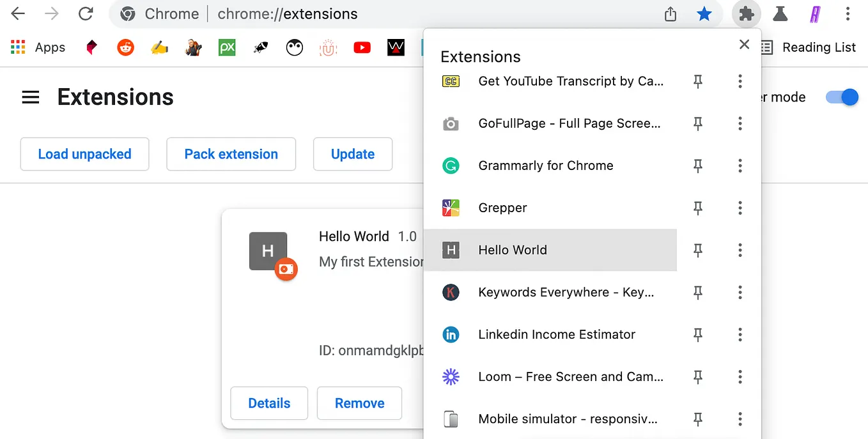Open the Reddit bookmark icon
868x439 pixels.
click(125, 47)
